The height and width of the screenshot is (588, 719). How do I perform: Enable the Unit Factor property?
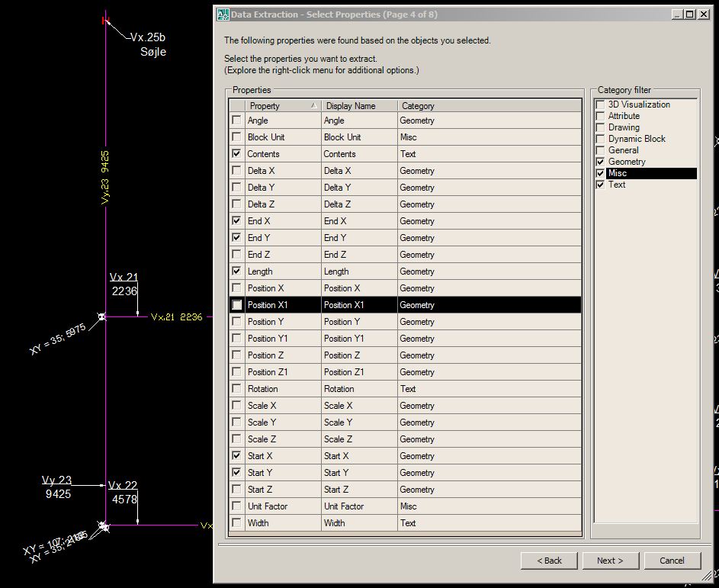point(236,506)
